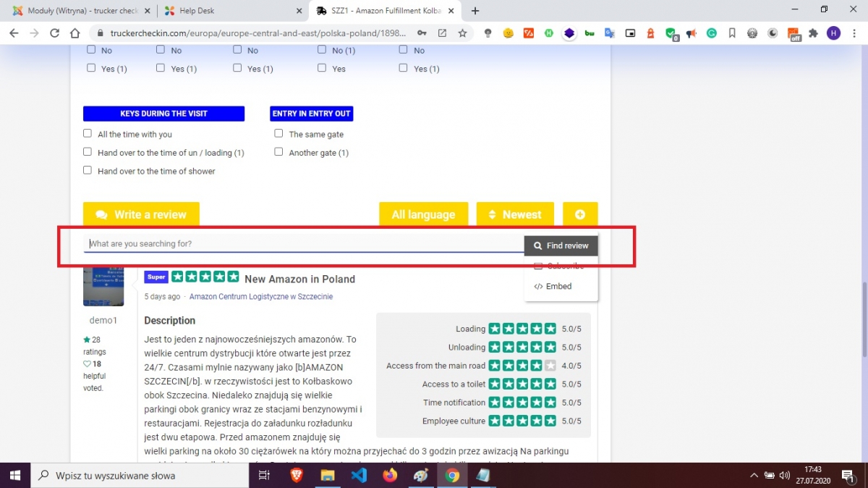Open Firefox from the taskbar
The height and width of the screenshot is (488, 868).
click(x=390, y=476)
